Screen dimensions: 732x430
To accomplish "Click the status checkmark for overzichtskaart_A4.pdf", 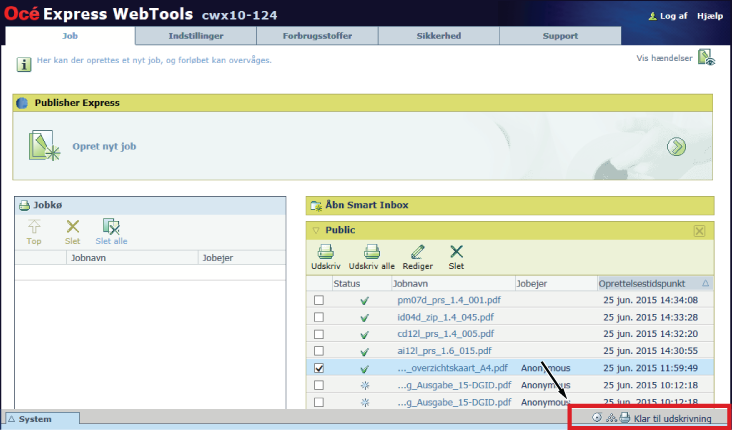I will (x=365, y=369).
